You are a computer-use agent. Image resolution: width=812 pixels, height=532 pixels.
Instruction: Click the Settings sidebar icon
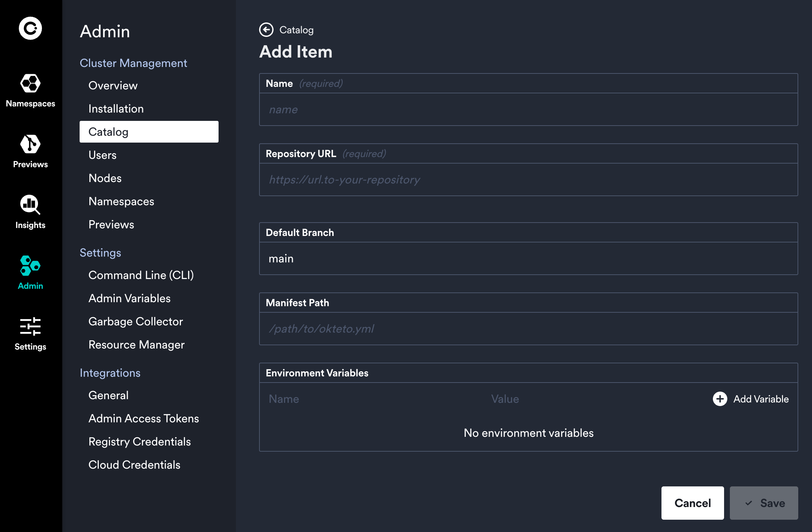31,334
